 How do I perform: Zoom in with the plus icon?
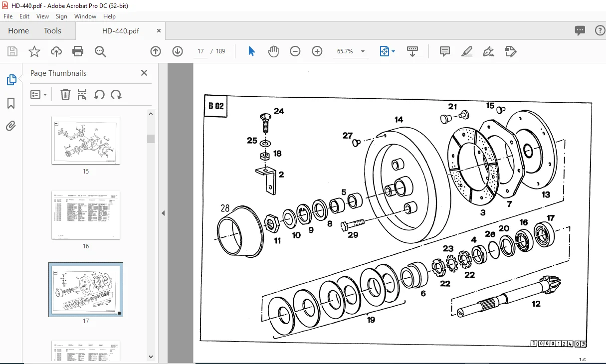click(x=317, y=51)
